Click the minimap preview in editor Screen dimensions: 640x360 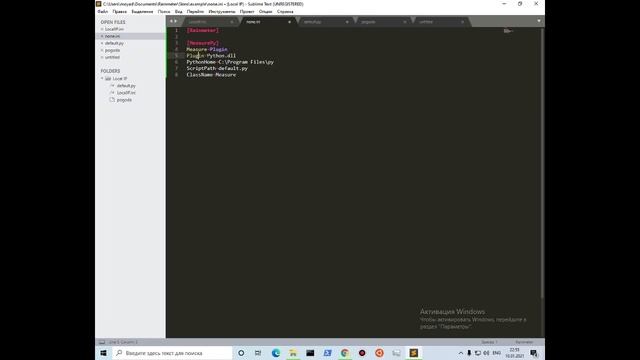click(x=508, y=31)
